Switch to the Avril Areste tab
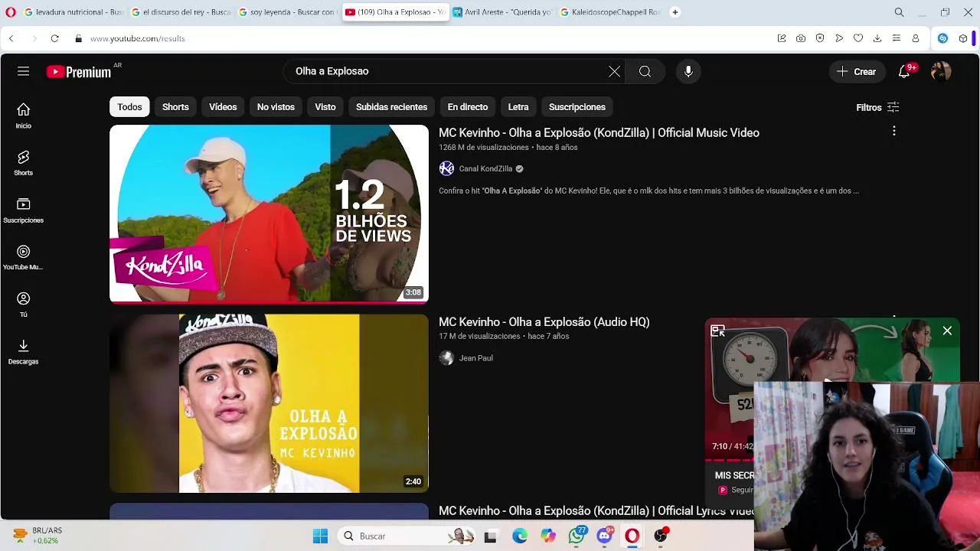 (x=501, y=12)
